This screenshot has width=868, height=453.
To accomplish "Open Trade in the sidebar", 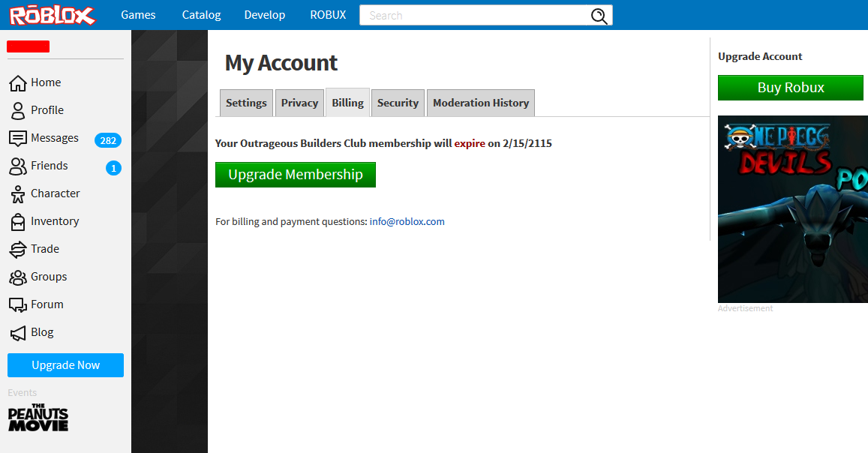I will (45, 249).
